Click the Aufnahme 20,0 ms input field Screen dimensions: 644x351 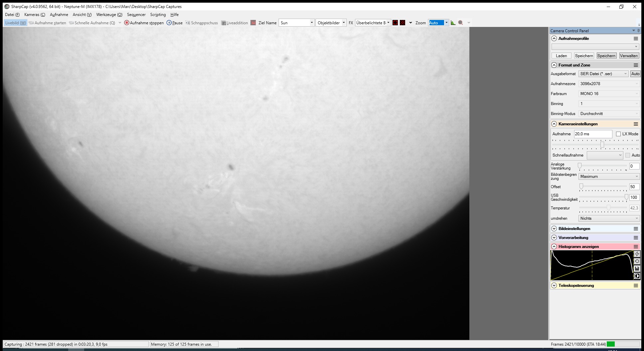[593, 134]
